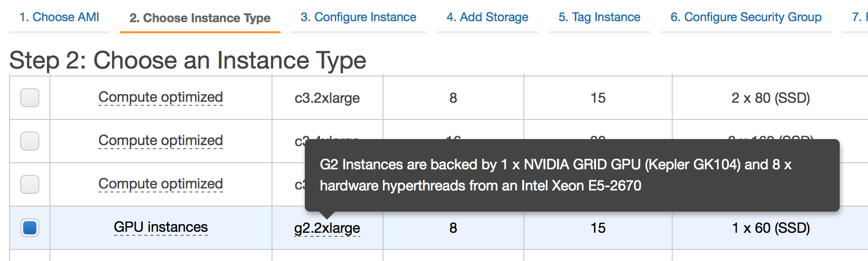This screenshot has width=868, height=261.
Task: Click the memory value 15 in GPU row
Action: (x=598, y=228)
